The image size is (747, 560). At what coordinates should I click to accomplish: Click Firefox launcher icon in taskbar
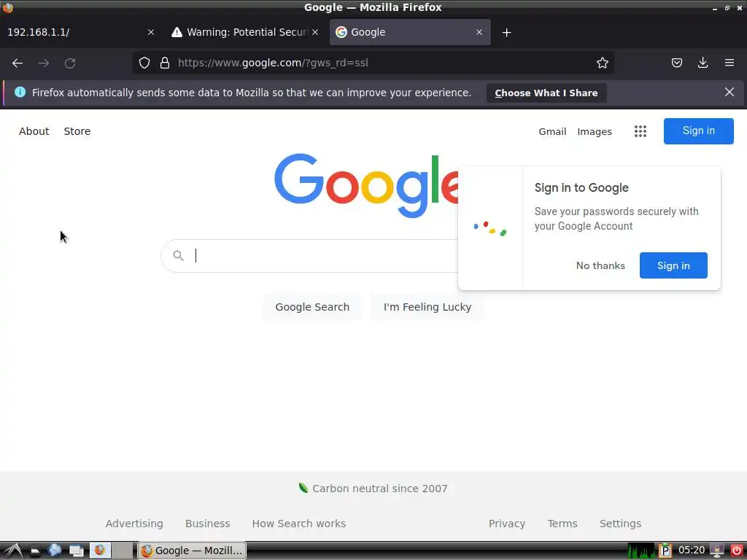coord(99,551)
